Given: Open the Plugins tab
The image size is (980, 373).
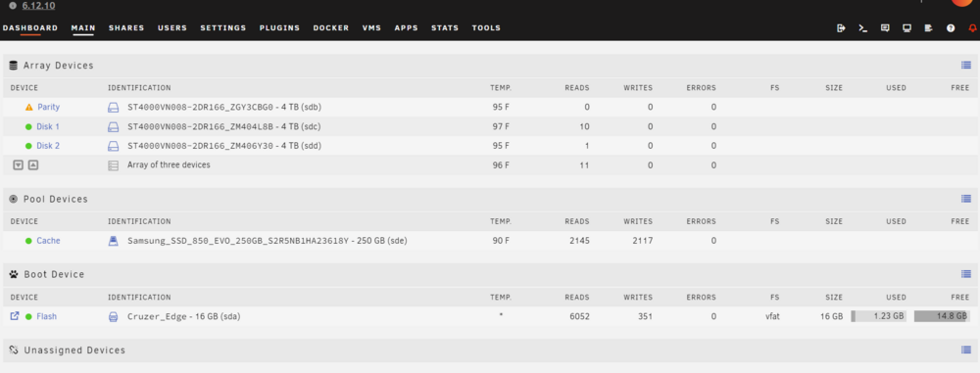Looking at the screenshot, I should 279,28.
